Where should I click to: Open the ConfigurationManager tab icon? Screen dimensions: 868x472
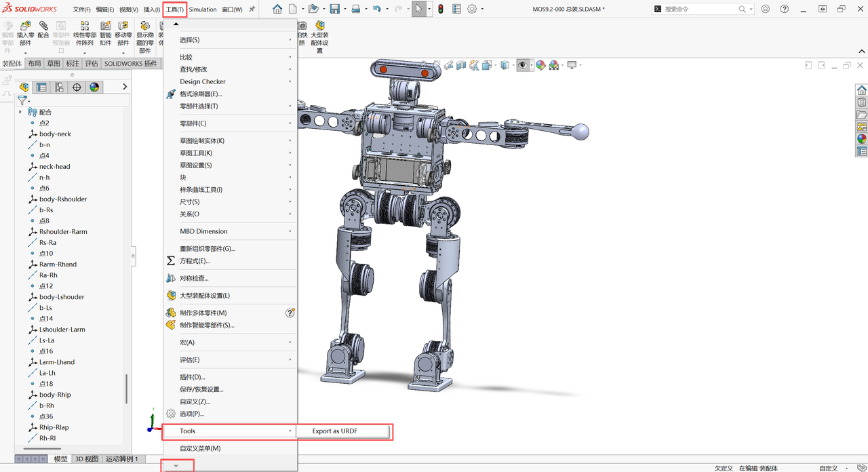click(59, 87)
